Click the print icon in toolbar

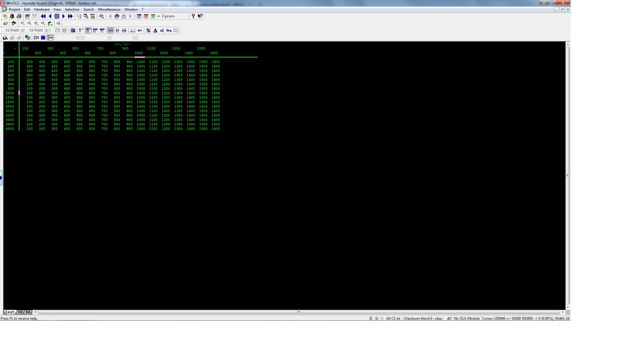coord(19,16)
